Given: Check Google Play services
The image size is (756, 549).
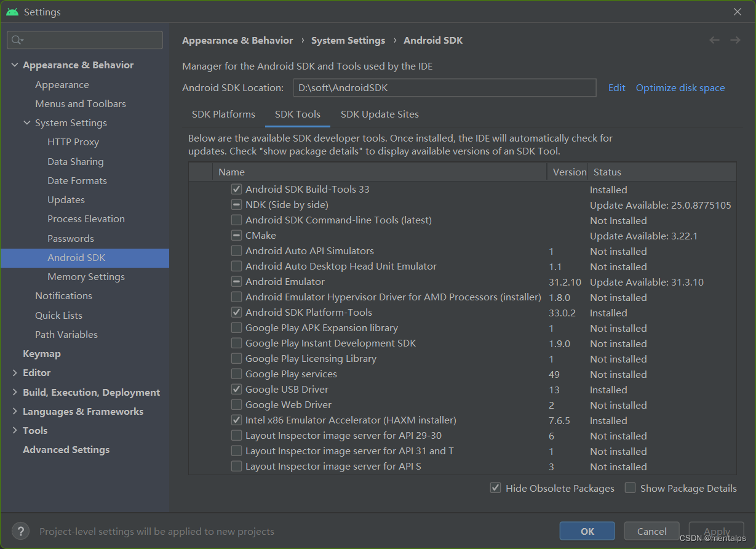Looking at the screenshot, I should click(236, 374).
